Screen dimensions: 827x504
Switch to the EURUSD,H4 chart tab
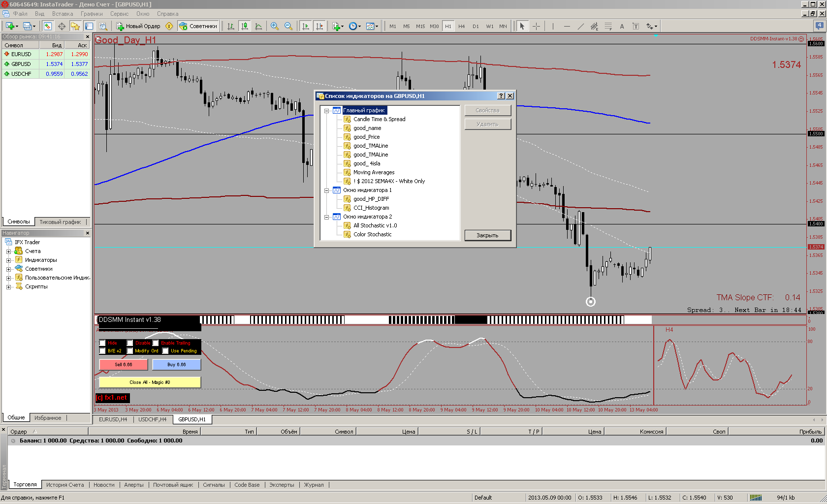[x=113, y=419]
